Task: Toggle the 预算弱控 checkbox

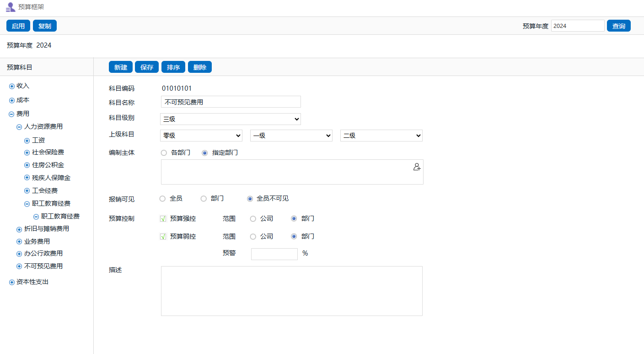Action: point(163,237)
